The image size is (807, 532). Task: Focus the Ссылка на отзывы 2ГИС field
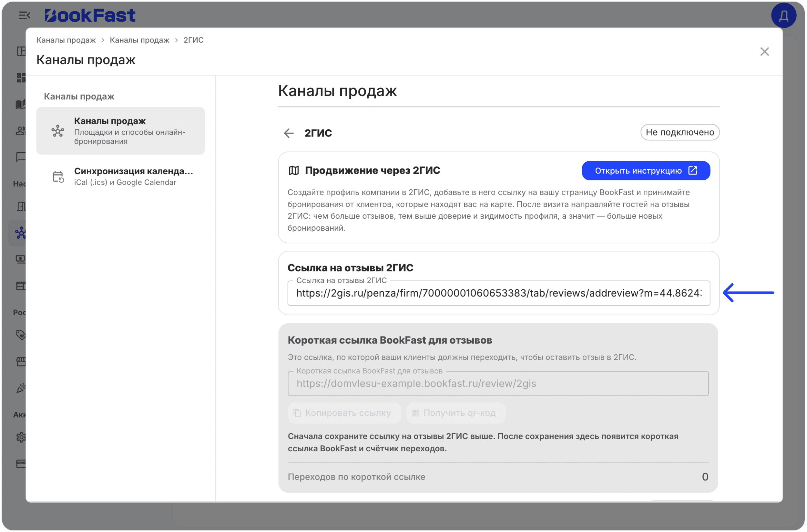pos(498,293)
